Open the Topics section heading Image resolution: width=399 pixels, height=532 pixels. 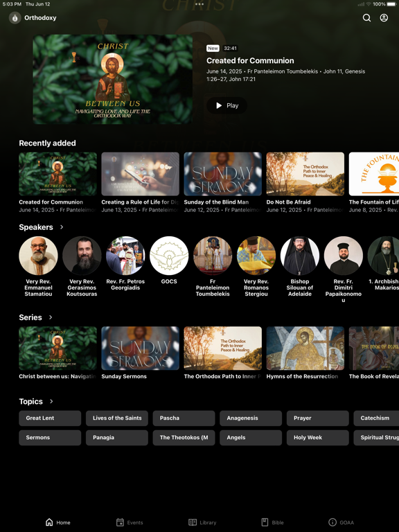[x=31, y=401]
